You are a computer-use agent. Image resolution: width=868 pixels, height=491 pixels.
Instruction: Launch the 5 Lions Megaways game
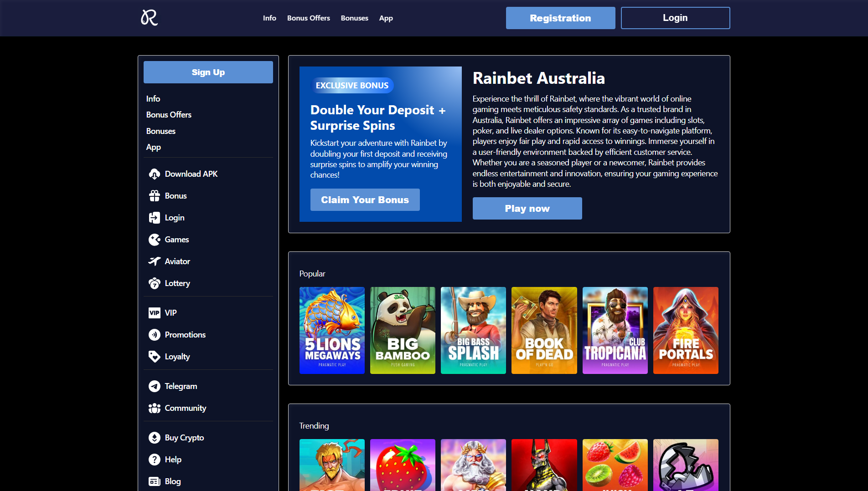click(332, 330)
